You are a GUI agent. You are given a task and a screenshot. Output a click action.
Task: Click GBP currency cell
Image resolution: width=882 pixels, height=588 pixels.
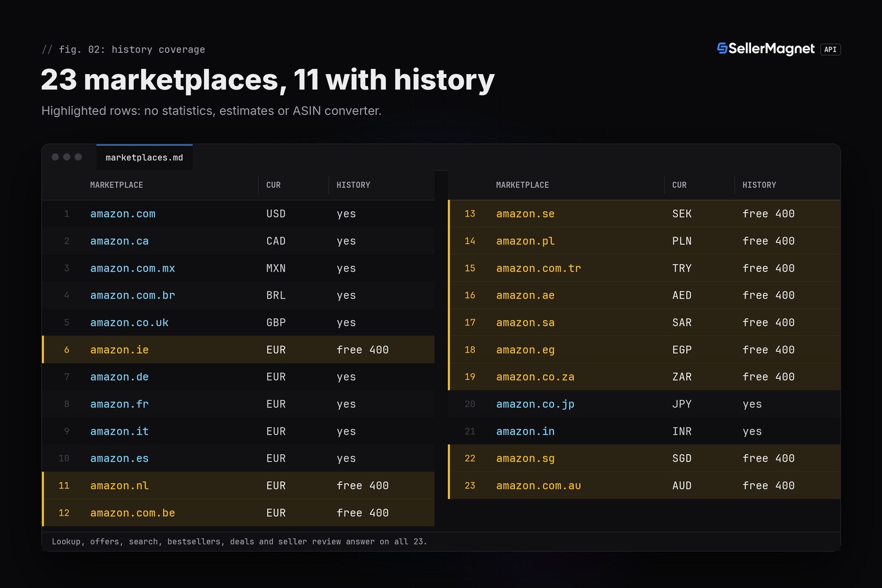pyautogui.click(x=276, y=323)
